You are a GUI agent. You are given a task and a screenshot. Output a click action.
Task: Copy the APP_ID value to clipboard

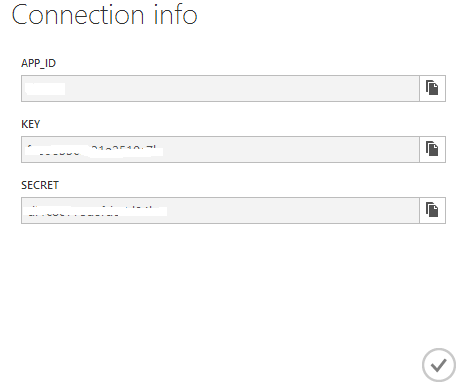pyautogui.click(x=432, y=88)
